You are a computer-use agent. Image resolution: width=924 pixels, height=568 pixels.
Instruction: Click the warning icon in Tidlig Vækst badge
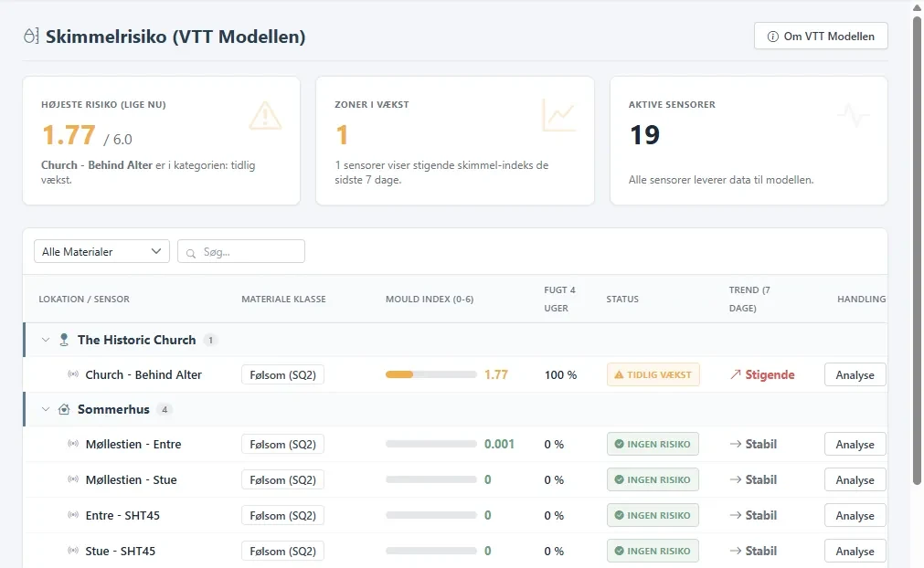point(619,374)
